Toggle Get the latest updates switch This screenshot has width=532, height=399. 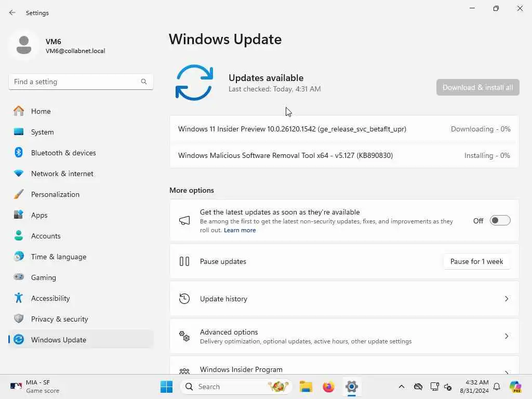click(500, 220)
